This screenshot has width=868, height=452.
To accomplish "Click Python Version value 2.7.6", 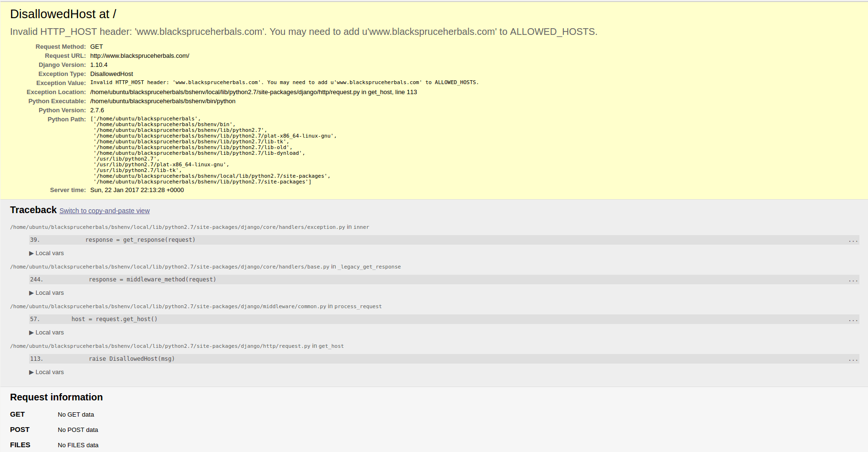I will 97,110.
